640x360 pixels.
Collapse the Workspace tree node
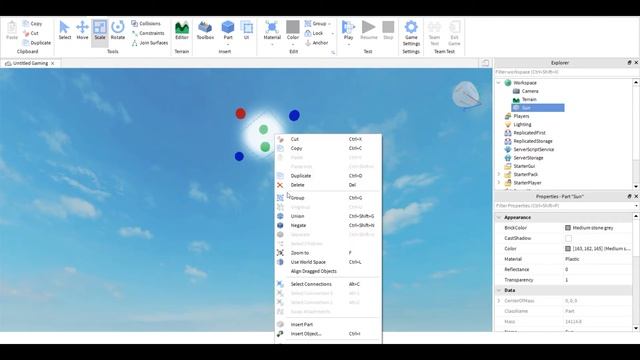499,83
